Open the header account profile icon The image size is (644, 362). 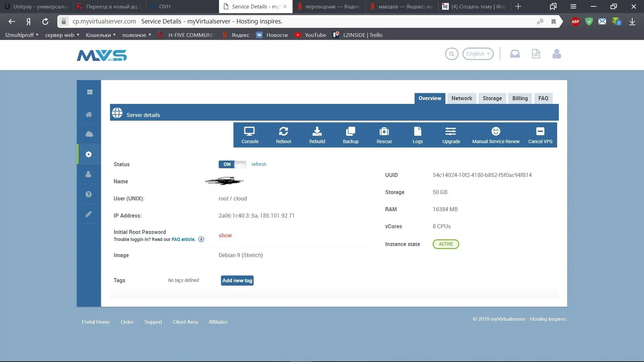pos(557,54)
